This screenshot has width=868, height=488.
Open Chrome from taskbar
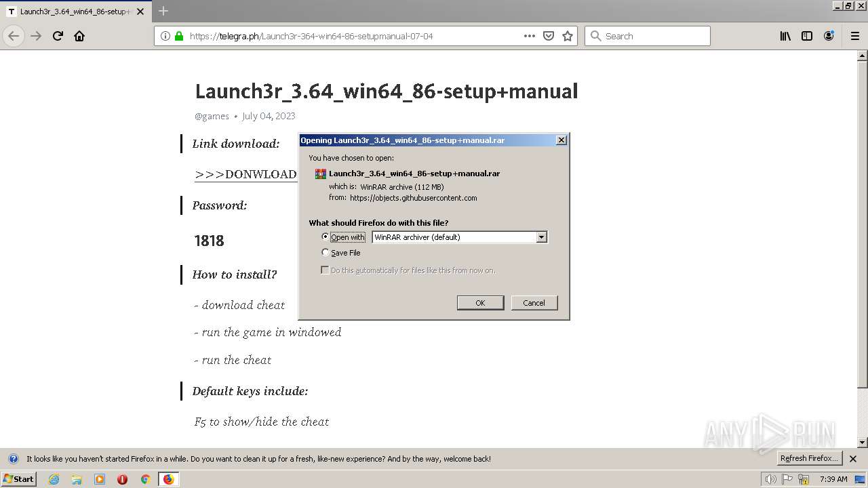click(145, 479)
